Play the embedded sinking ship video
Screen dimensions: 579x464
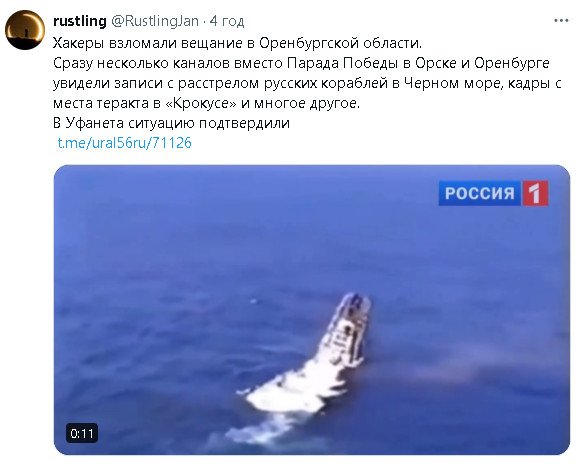(312, 310)
